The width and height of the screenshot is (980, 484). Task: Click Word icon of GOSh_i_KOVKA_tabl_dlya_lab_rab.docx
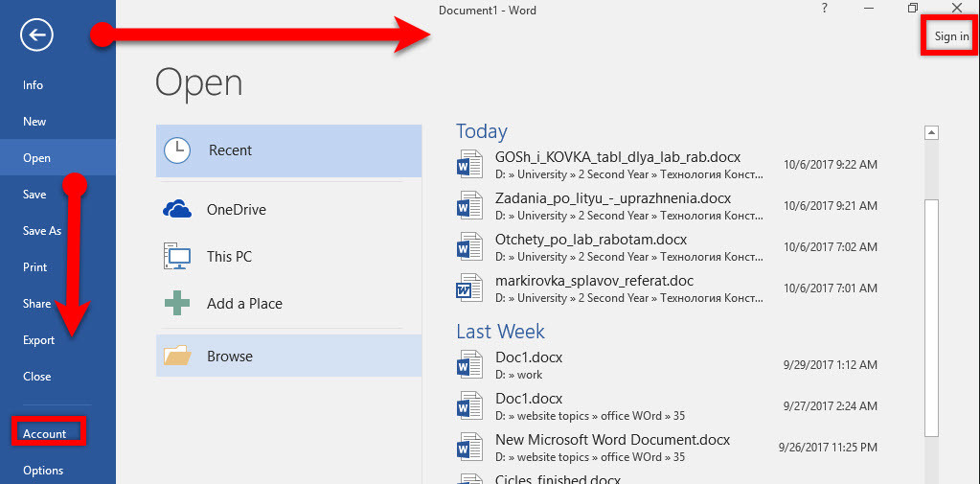tap(469, 165)
